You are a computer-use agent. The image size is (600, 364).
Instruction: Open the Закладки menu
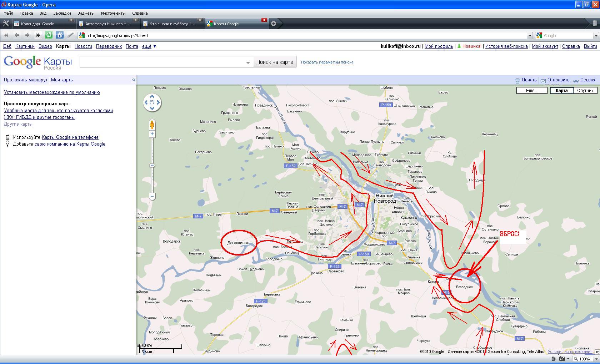(x=62, y=13)
